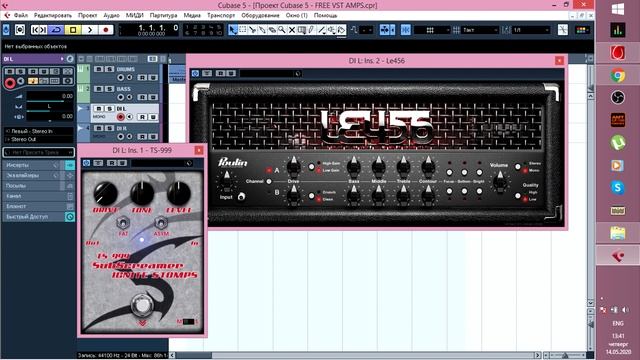Open Chrome from the taskbar
This screenshot has width=640, height=360.
(618, 76)
